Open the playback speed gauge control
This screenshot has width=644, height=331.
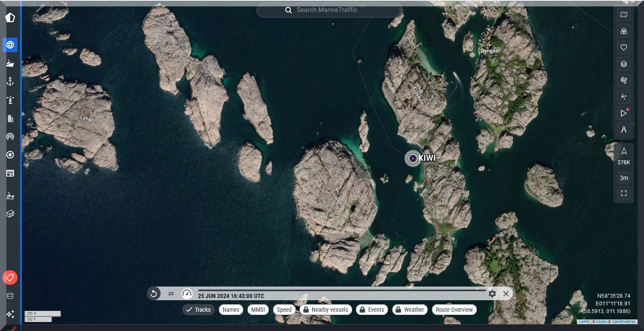click(x=187, y=293)
